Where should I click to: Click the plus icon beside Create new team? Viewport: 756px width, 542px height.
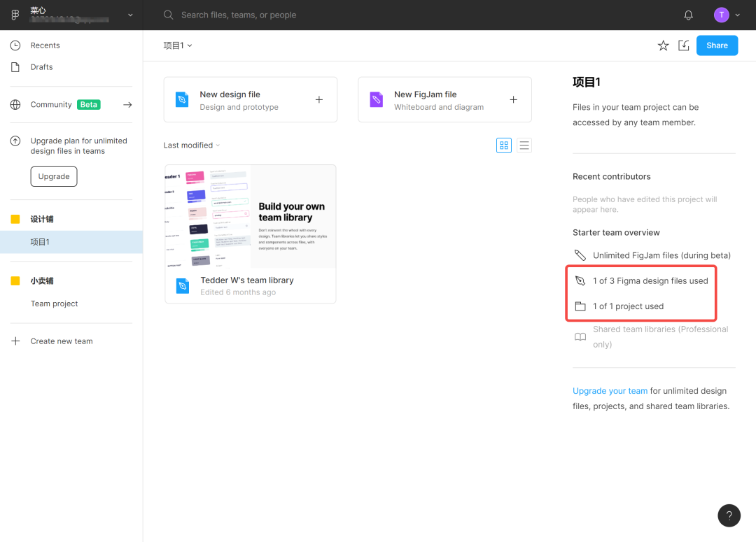15,341
